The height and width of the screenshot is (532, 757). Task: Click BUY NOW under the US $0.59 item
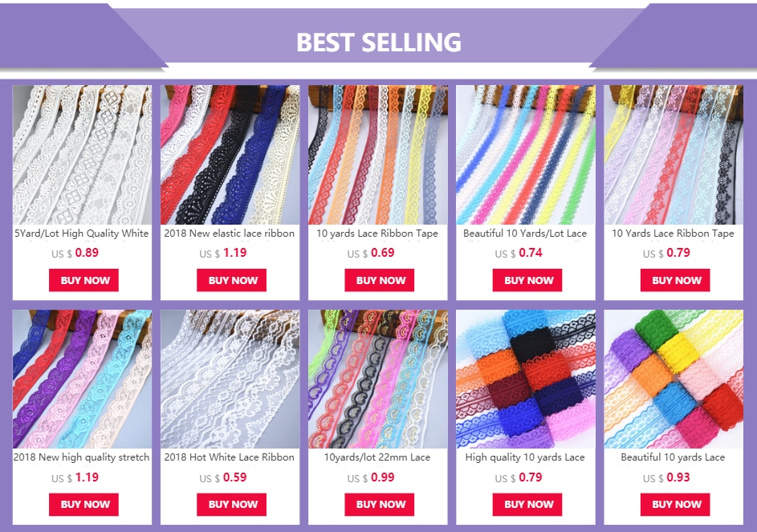click(x=231, y=505)
